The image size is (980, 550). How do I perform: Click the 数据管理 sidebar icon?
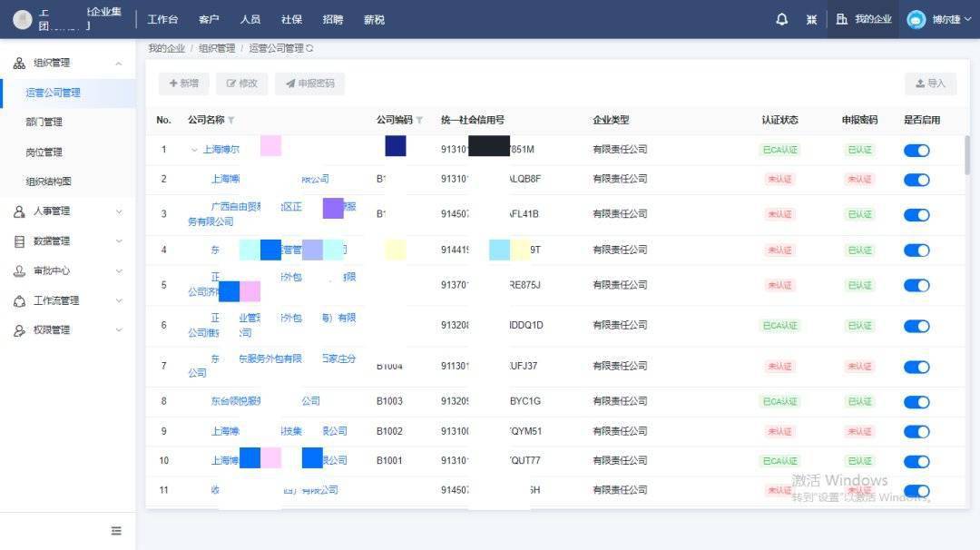pos(19,241)
